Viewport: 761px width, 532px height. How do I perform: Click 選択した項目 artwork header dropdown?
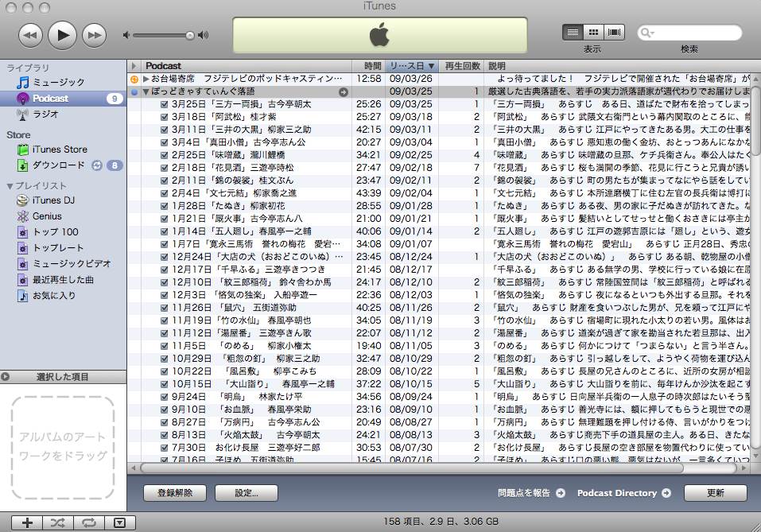pos(63,377)
